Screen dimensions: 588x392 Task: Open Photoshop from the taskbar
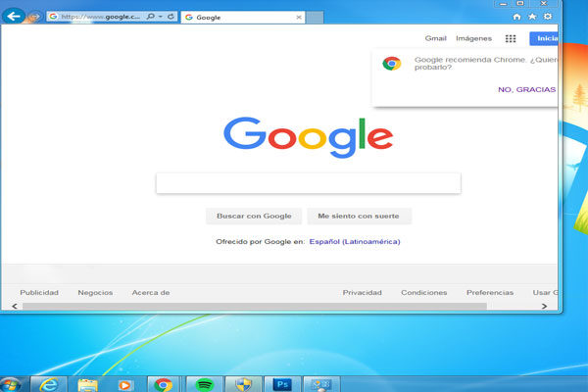pyautogui.click(x=282, y=385)
